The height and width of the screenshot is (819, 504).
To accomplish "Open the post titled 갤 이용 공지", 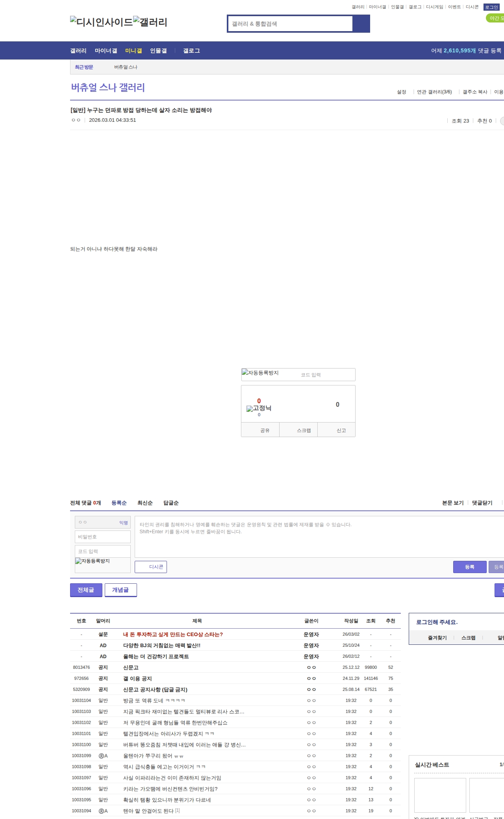I will pos(137,678).
